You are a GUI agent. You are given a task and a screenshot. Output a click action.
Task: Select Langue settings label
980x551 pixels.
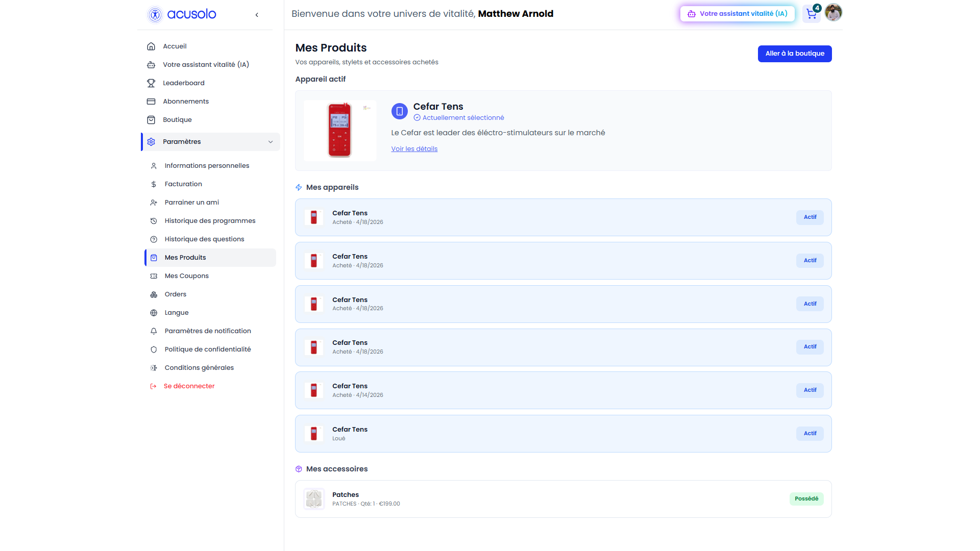(x=177, y=313)
